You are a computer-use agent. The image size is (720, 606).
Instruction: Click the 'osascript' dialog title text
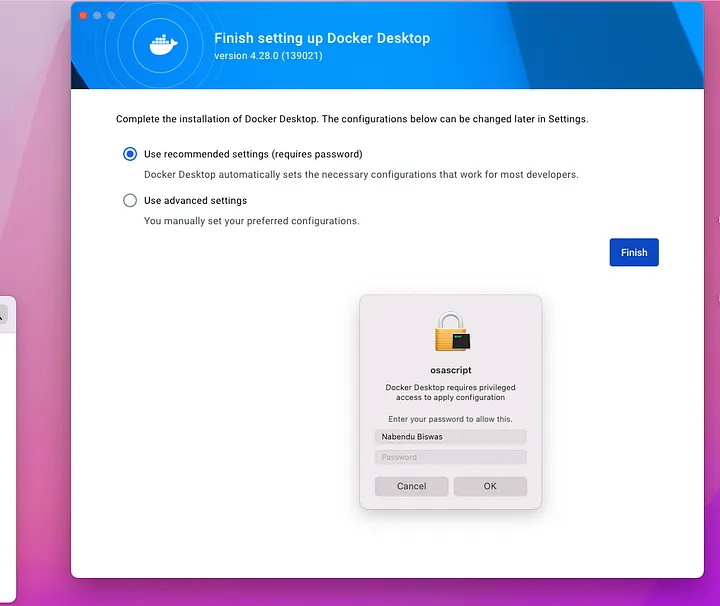pyautogui.click(x=450, y=370)
